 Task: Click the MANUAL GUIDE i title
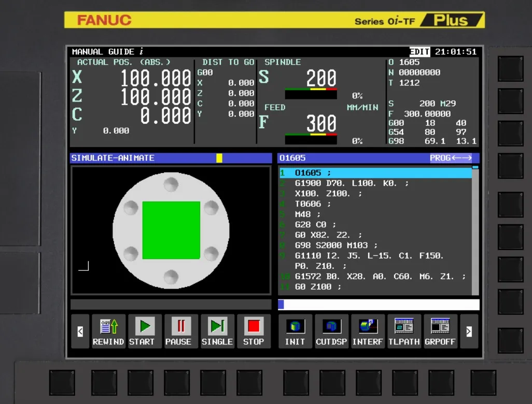tap(107, 51)
